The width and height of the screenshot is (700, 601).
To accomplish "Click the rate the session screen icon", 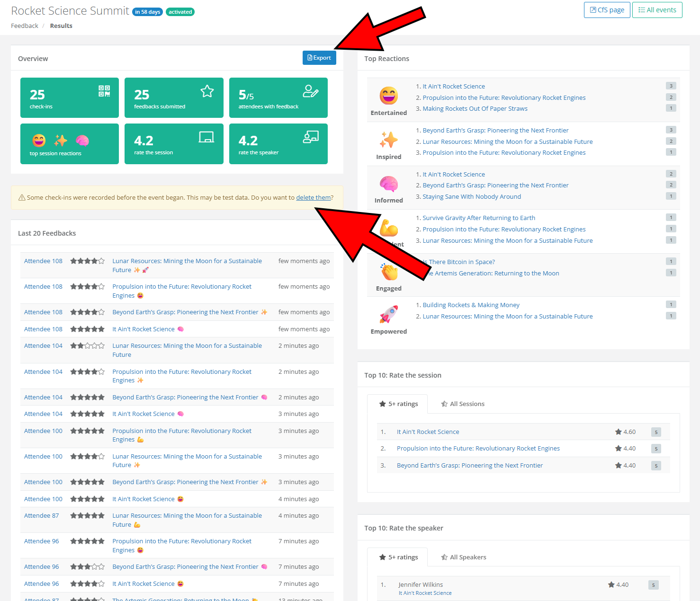I will tap(206, 137).
